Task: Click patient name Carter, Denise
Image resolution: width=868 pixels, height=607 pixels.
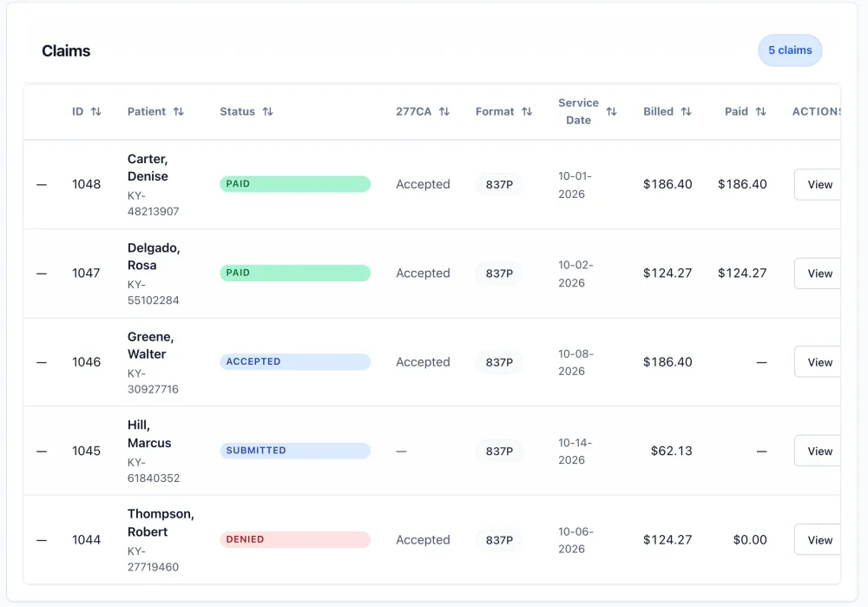Action: coord(148,168)
